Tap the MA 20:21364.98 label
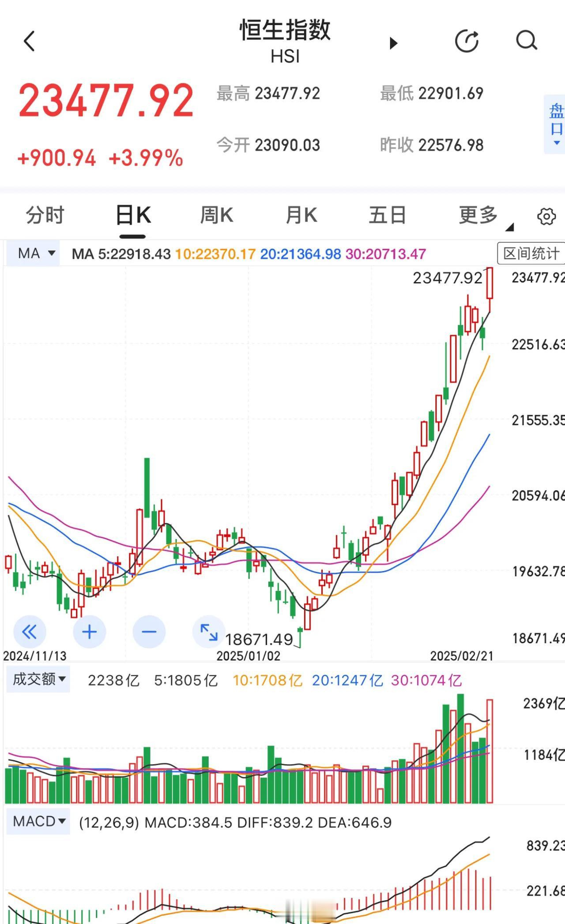Image resolution: width=565 pixels, height=924 pixels. pos(301,254)
